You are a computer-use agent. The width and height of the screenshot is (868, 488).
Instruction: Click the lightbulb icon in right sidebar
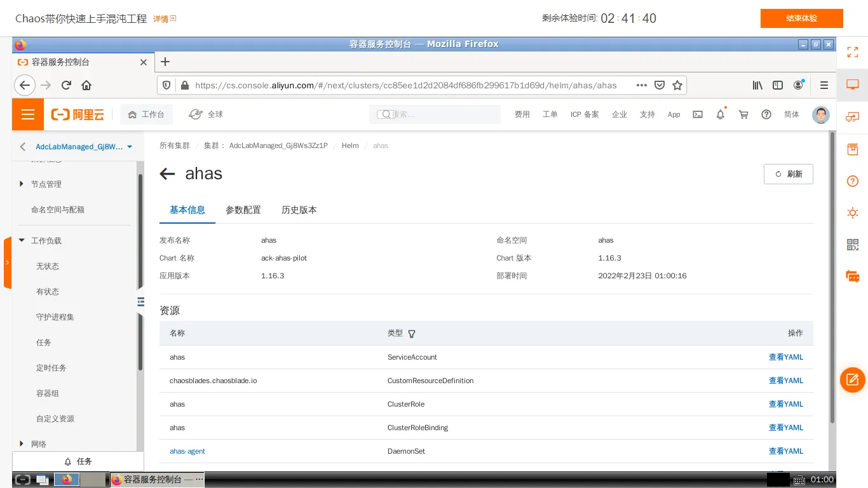[x=853, y=213]
